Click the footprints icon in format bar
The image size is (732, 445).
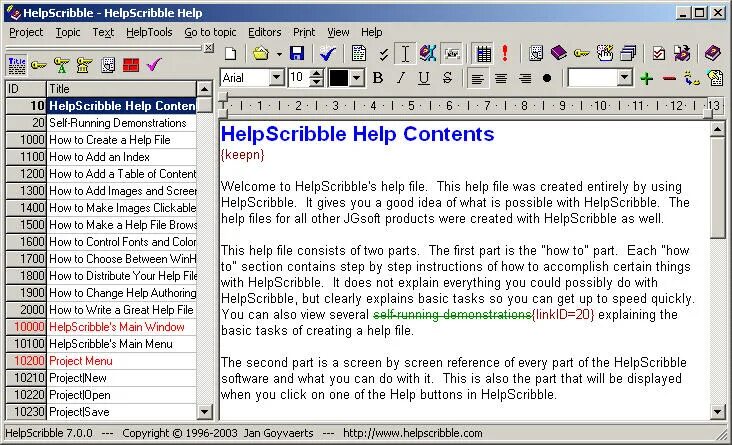691,78
